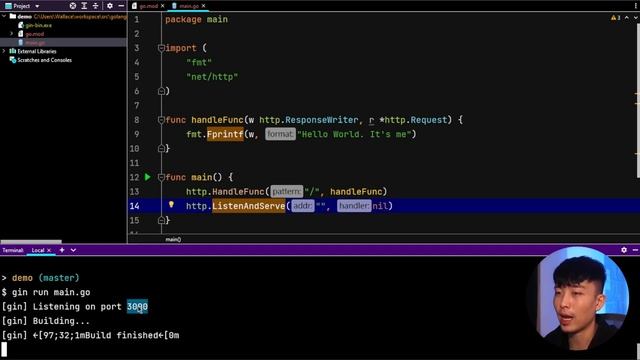This screenshot has height=360, width=640.
Task: Click Fprintf highlighted call on line 9
Action: 225,134
